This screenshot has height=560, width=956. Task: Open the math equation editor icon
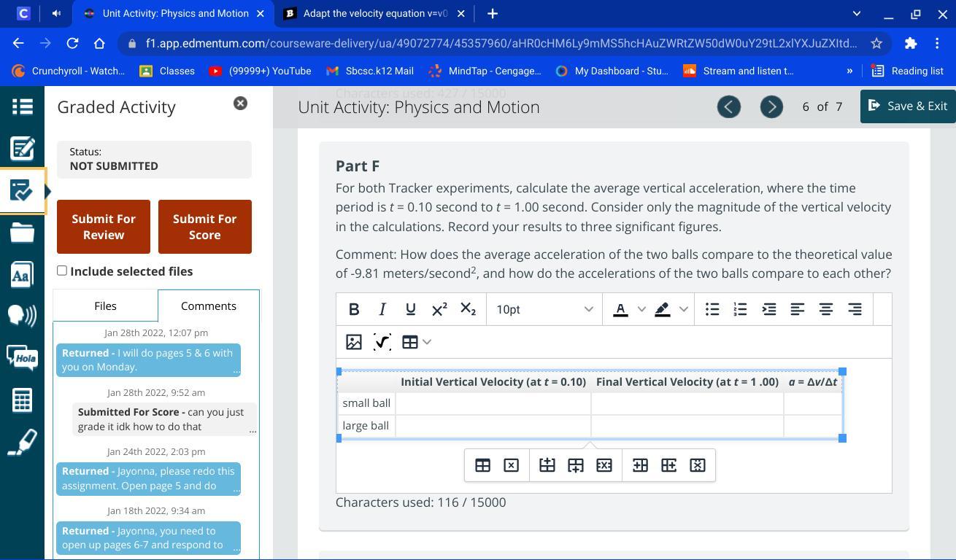tap(382, 342)
